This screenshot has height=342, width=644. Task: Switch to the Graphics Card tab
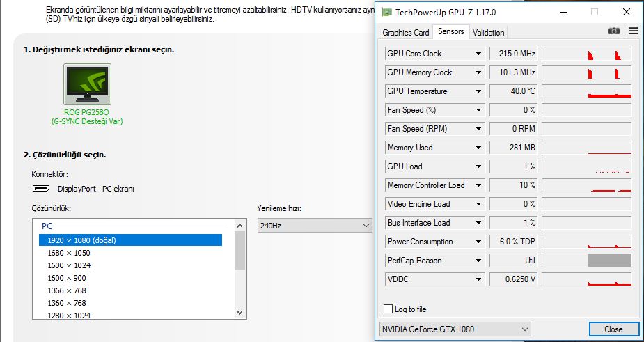tap(406, 33)
